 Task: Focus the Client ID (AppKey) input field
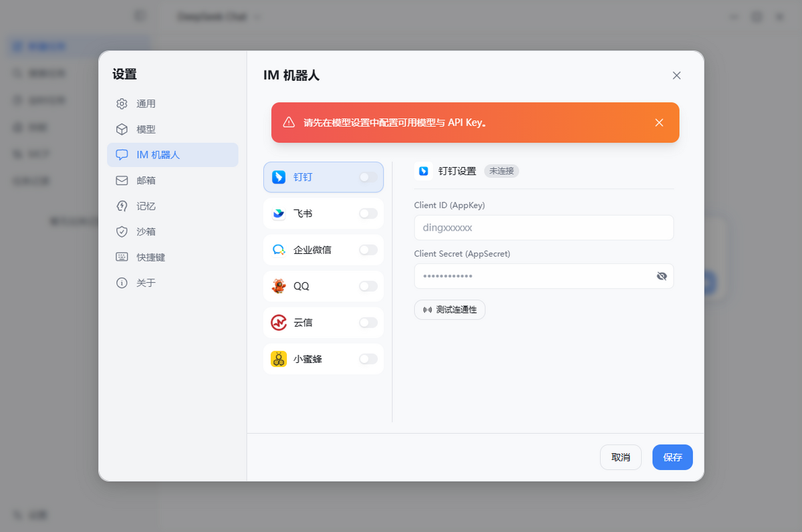pyautogui.click(x=543, y=227)
